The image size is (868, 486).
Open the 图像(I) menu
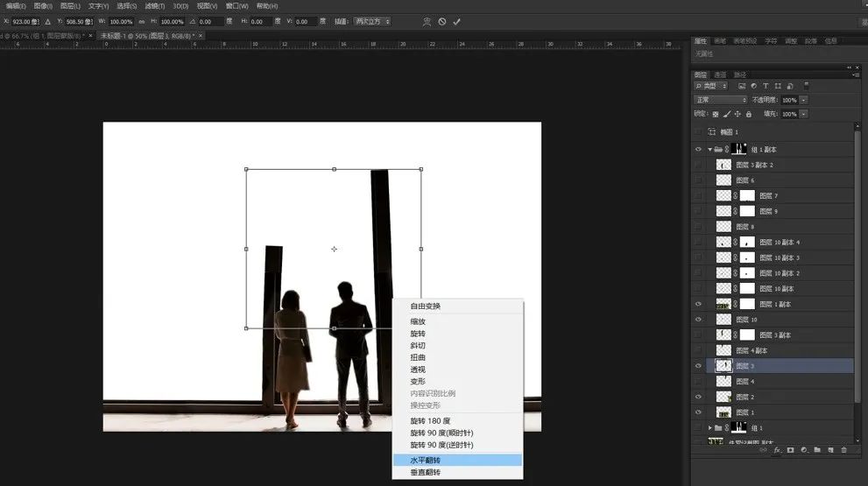point(43,6)
